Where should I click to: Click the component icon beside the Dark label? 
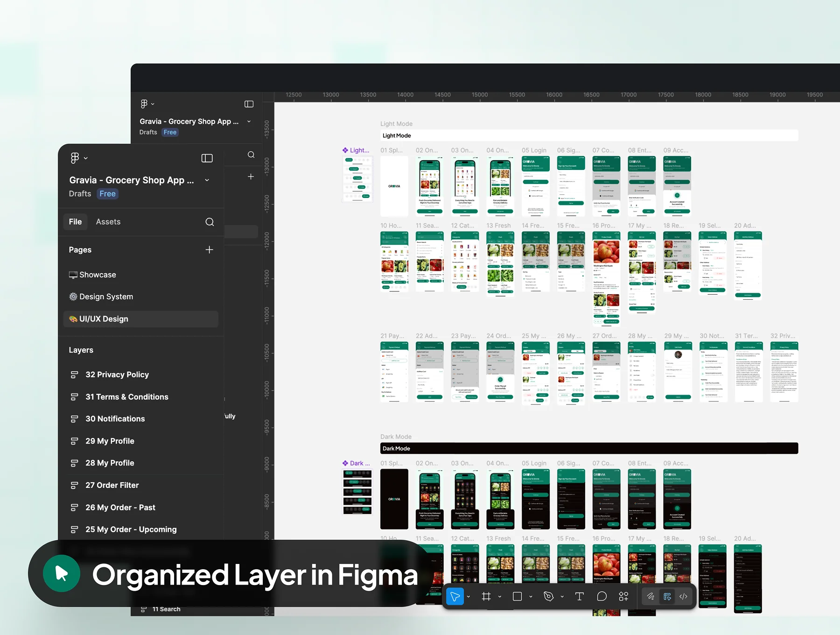(345, 463)
